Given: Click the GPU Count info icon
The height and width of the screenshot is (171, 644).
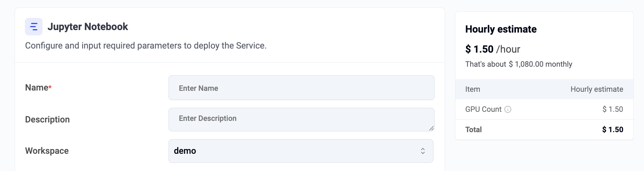Looking at the screenshot, I should (508, 109).
